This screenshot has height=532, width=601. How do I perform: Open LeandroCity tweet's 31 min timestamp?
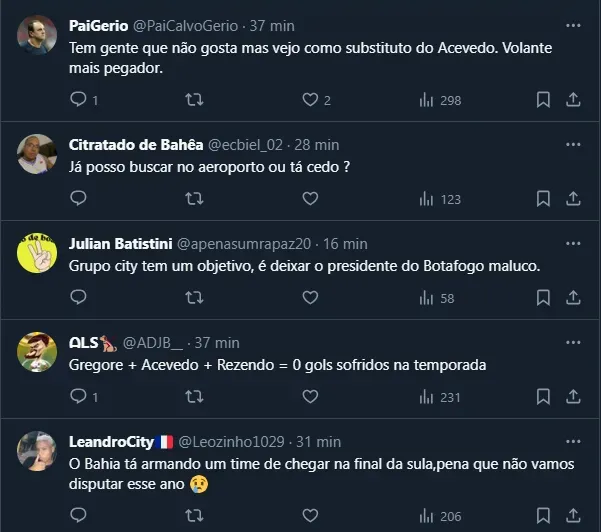coord(318,441)
